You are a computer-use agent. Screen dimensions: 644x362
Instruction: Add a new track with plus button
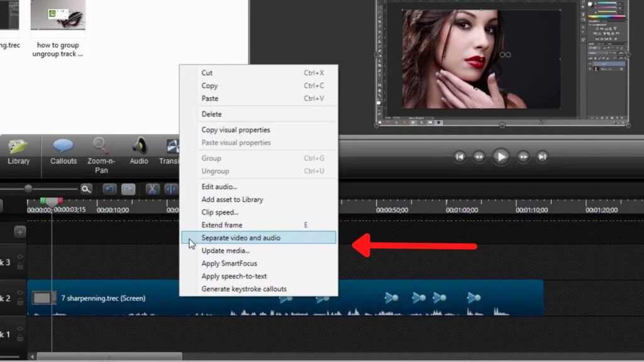coord(20,231)
